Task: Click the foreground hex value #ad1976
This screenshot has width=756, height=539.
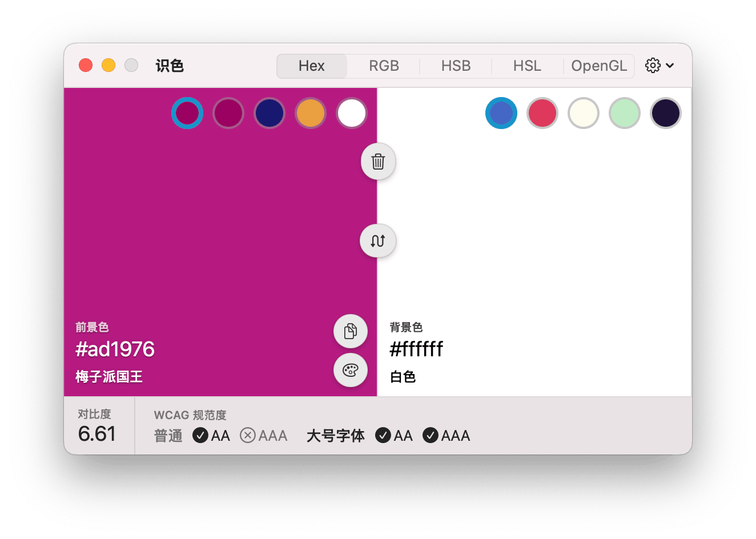Action: pyautogui.click(x=115, y=349)
